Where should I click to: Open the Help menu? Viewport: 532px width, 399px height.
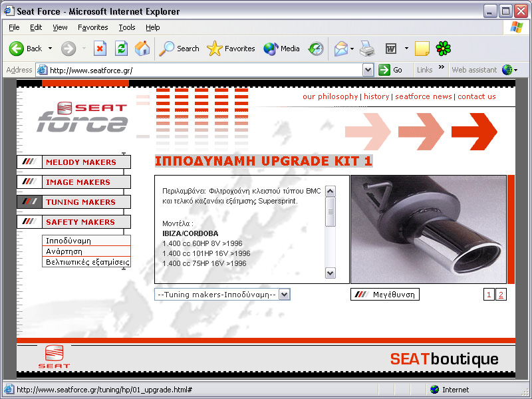point(153,27)
